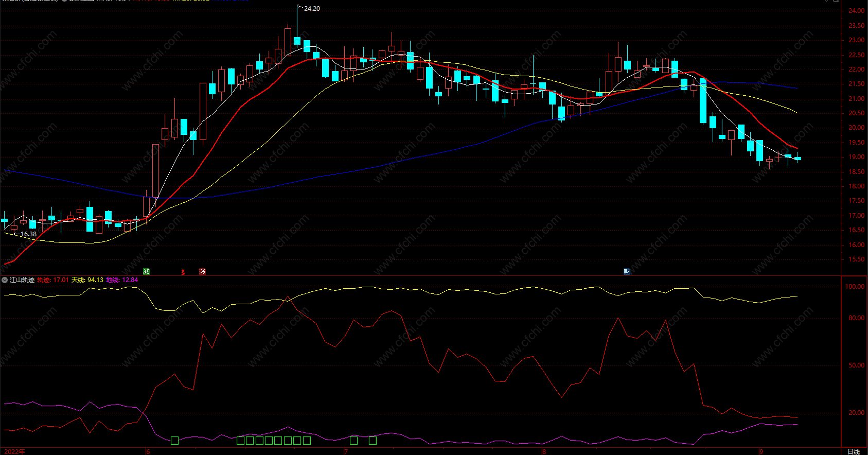Click the red S signal marker

coord(183,272)
